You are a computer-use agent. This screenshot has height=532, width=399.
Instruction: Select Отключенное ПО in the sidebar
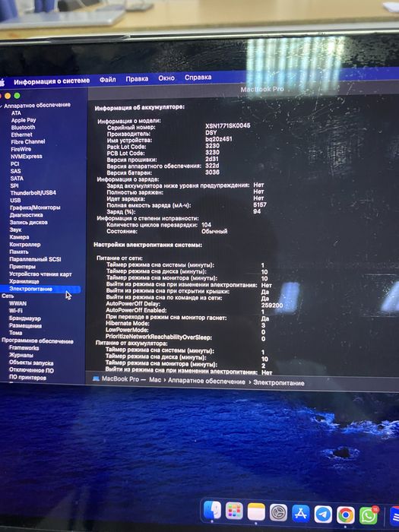pyautogui.click(x=32, y=371)
